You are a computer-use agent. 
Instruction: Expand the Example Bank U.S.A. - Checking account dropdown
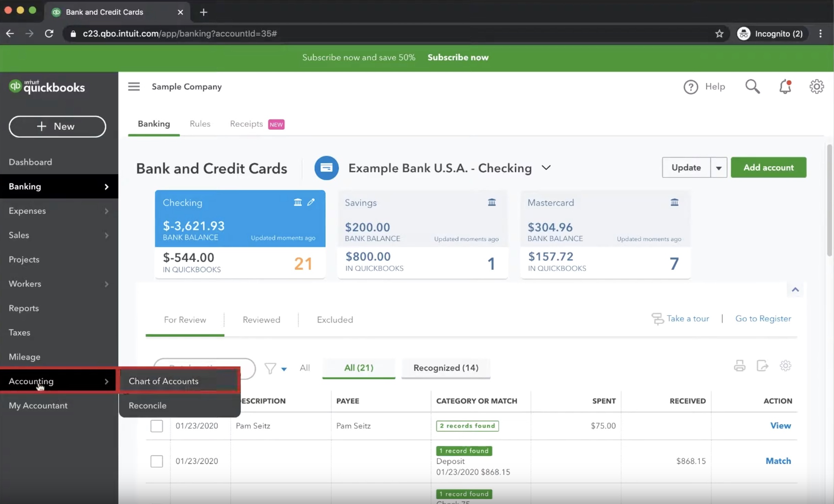click(546, 168)
